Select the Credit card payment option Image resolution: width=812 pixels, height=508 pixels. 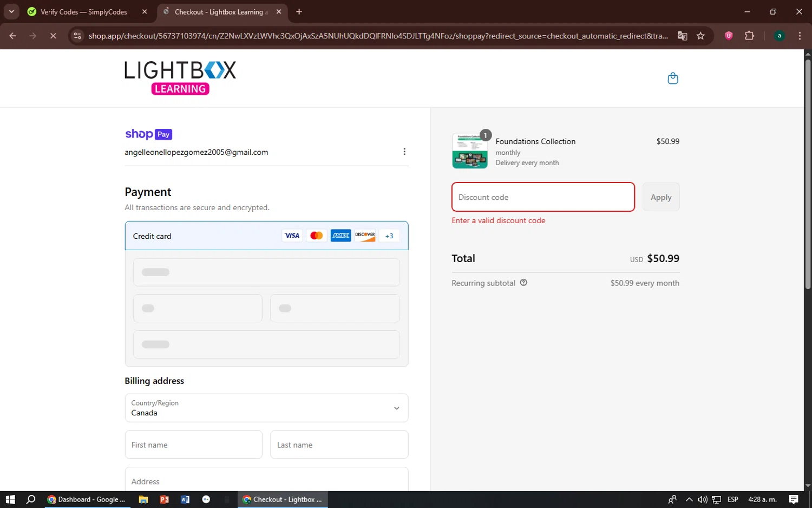click(x=266, y=236)
